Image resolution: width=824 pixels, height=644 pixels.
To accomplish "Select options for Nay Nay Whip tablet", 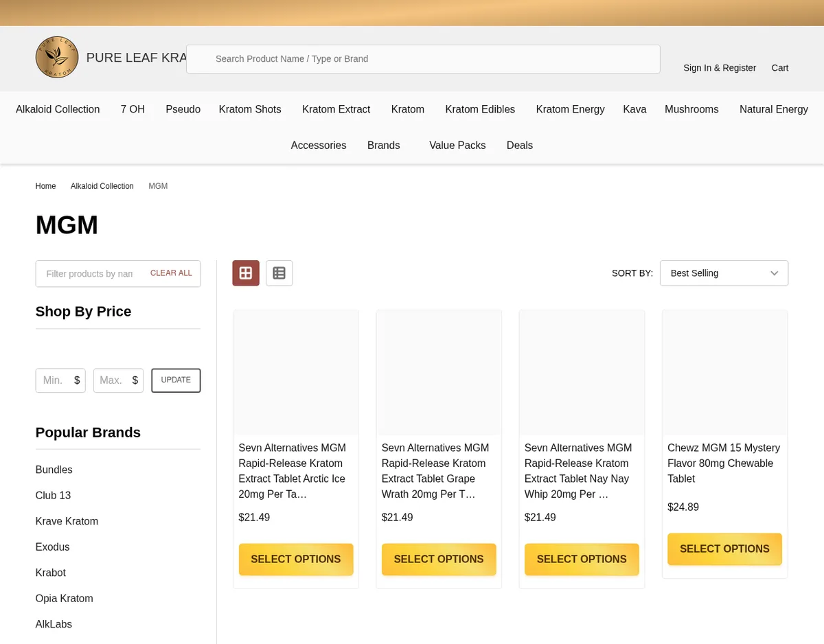I will 582,560.
